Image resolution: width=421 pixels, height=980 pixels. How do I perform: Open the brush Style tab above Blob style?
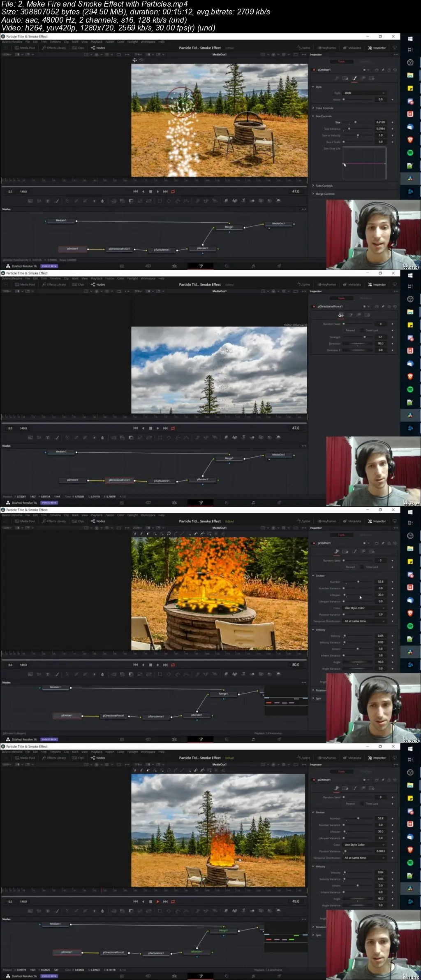point(354,78)
